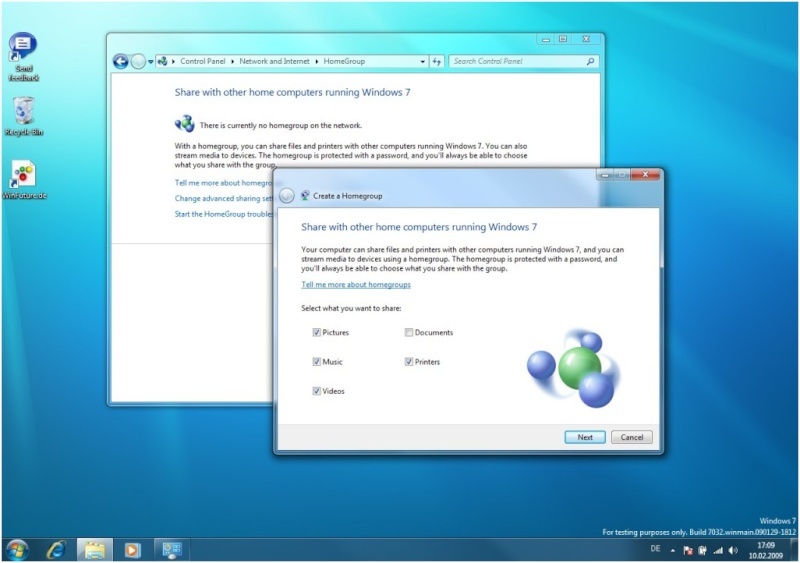Expand arrow after Network and Internet breadcrumb
The width and height of the screenshot is (800, 563).
(x=317, y=61)
